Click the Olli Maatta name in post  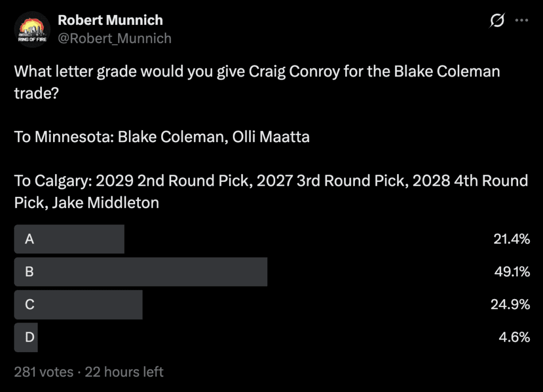pyautogui.click(x=271, y=137)
